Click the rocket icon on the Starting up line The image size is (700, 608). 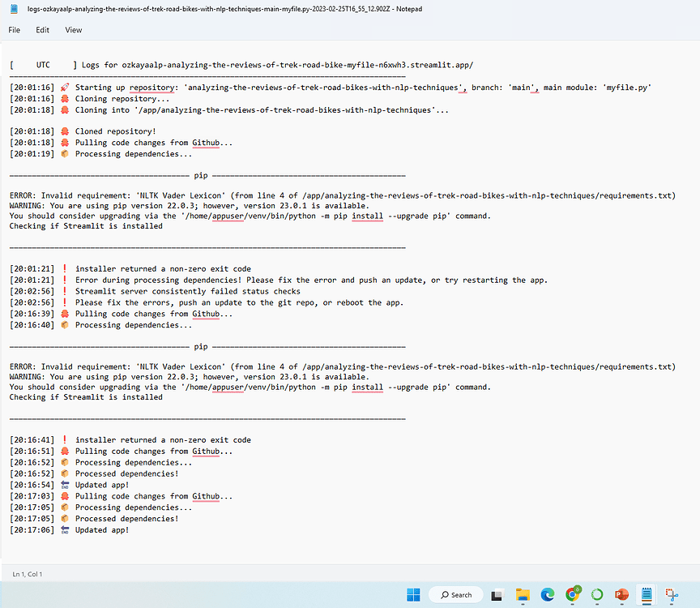pyautogui.click(x=65, y=87)
